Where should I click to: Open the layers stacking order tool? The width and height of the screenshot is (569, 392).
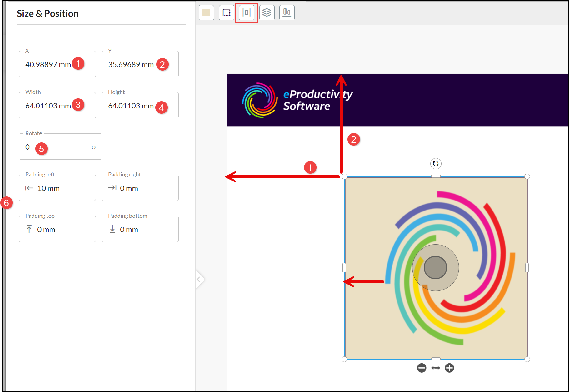[x=267, y=13]
